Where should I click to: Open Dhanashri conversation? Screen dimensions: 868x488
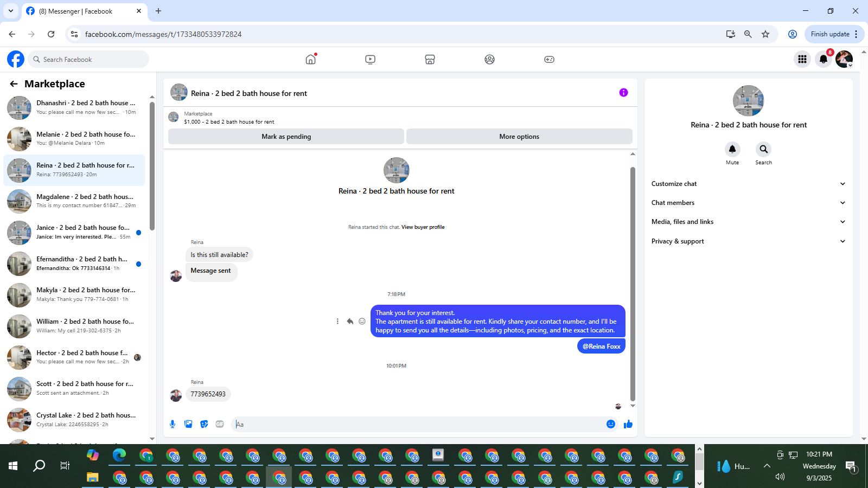coord(74,107)
